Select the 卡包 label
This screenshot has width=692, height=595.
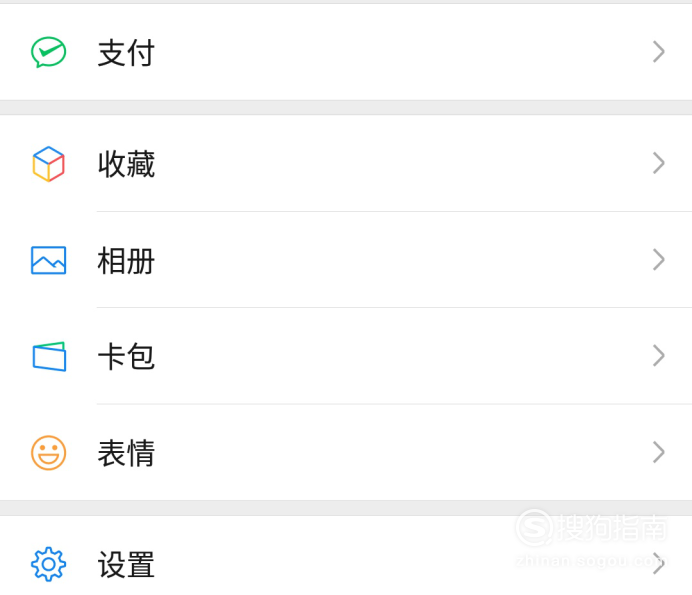[126, 356]
